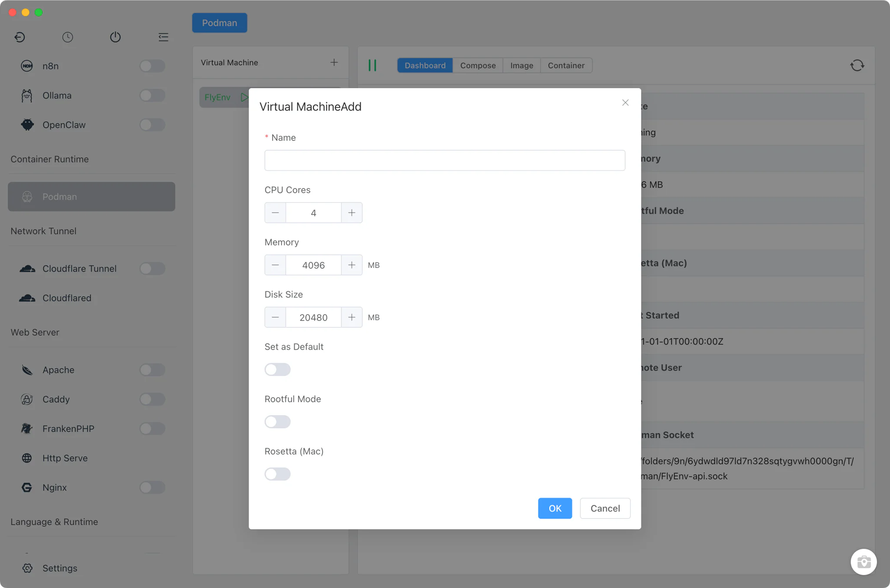Select the Ollama llama icon
The height and width of the screenshot is (588, 890).
[x=27, y=96]
